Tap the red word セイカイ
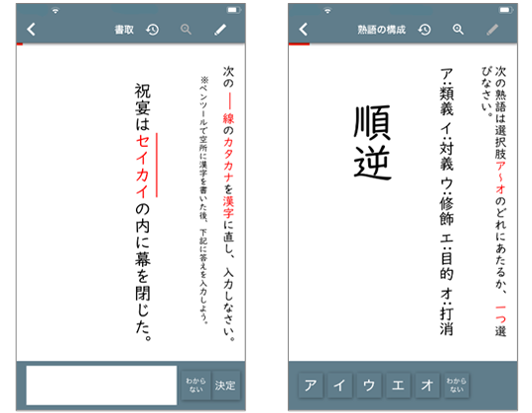The width and height of the screenshot is (532, 413). pyautogui.click(x=142, y=166)
